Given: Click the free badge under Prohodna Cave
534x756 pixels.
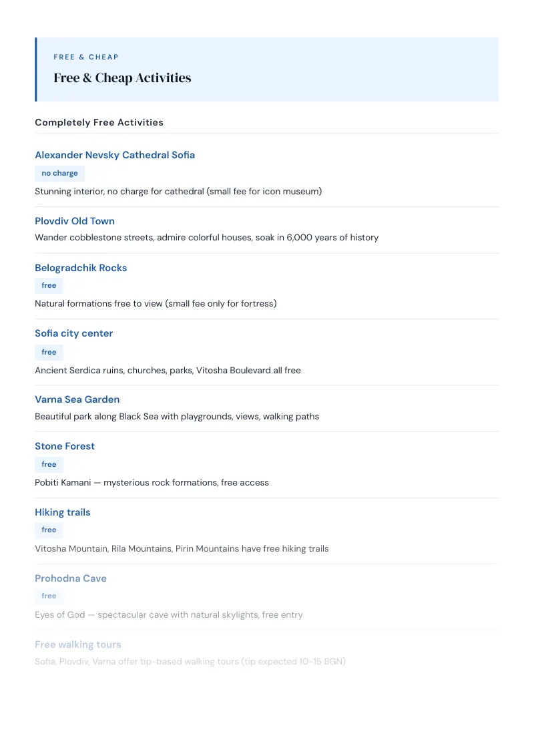Looking at the screenshot, I should coord(49,596).
